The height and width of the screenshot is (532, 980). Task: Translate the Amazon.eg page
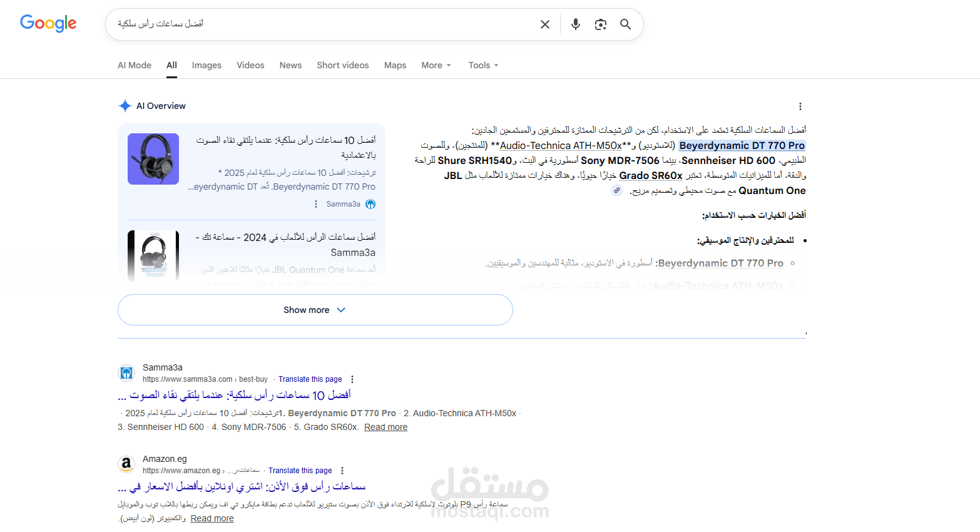(x=300, y=471)
